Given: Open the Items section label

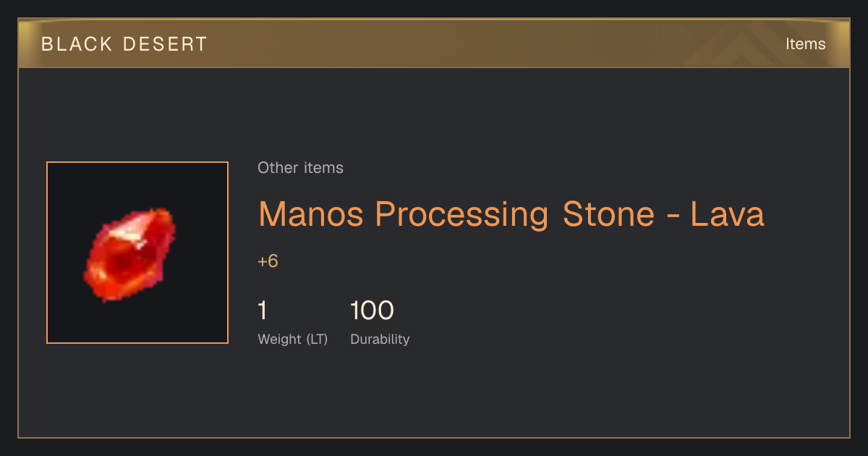Looking at the screenshot, I should coord(805,44).
